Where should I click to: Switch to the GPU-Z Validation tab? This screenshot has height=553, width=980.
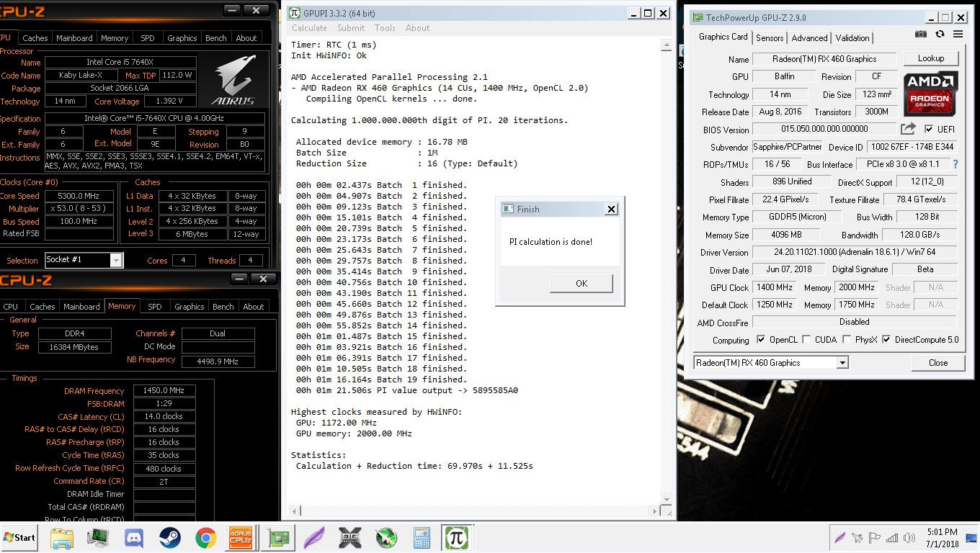coord(852,37)
